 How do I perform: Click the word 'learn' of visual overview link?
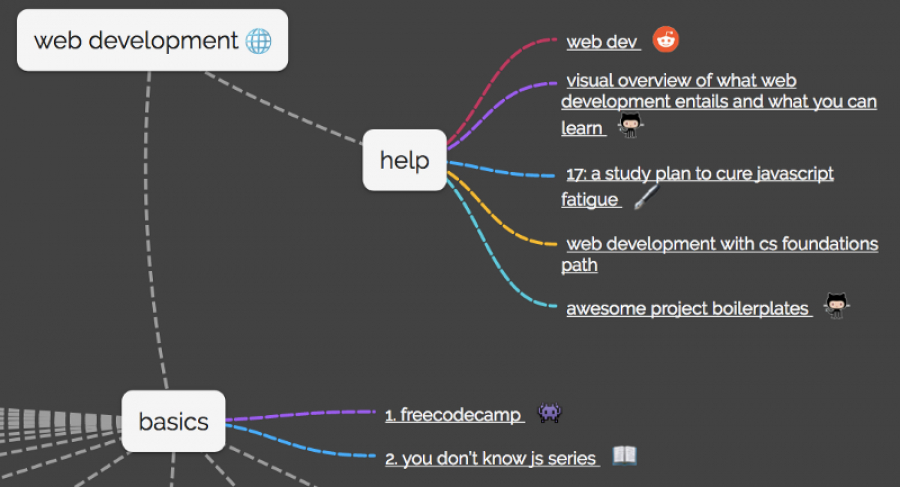click(x=582, y=128)
